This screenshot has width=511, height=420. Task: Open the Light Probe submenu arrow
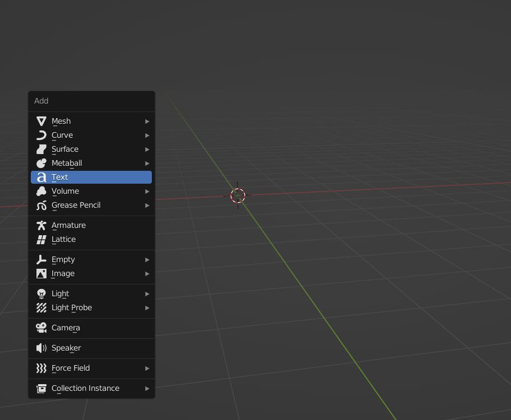pos(147,307)
